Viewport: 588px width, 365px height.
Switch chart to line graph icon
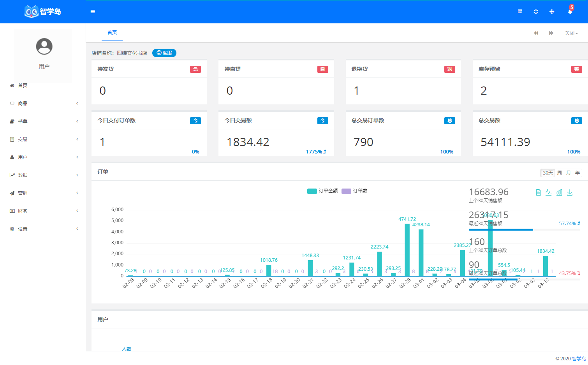coord(549,192)
